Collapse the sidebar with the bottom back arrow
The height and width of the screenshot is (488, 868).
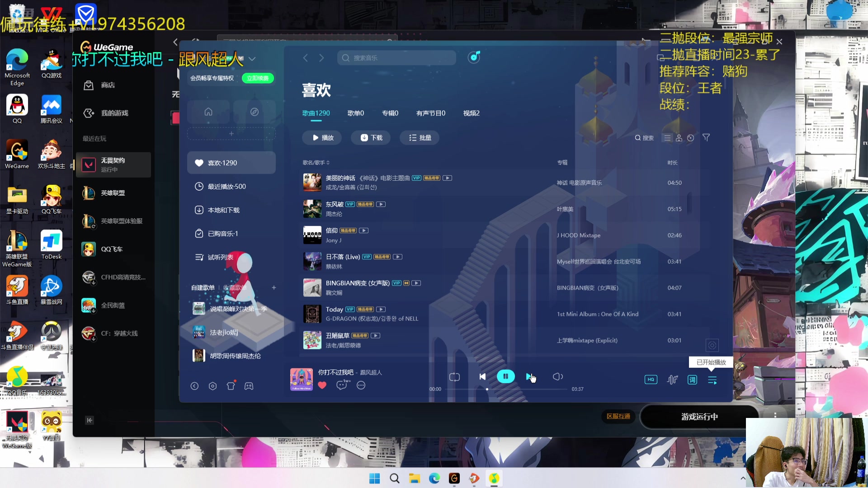tap(194, 386)
